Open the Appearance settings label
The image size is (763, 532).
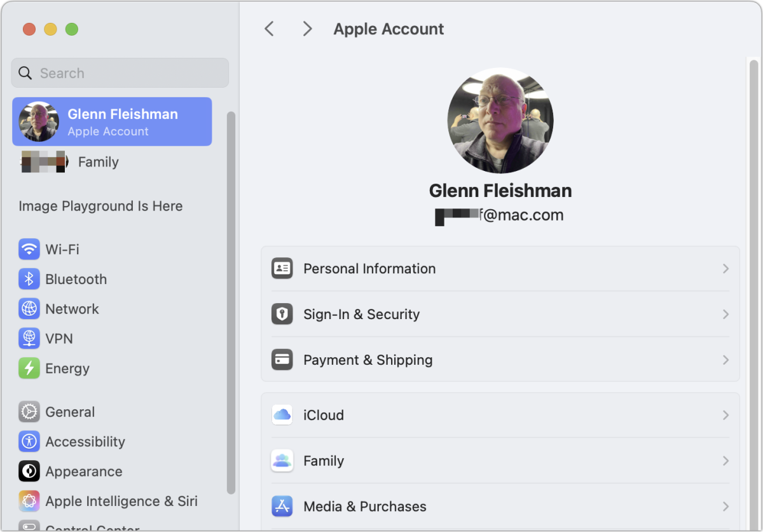click(84, 472)
